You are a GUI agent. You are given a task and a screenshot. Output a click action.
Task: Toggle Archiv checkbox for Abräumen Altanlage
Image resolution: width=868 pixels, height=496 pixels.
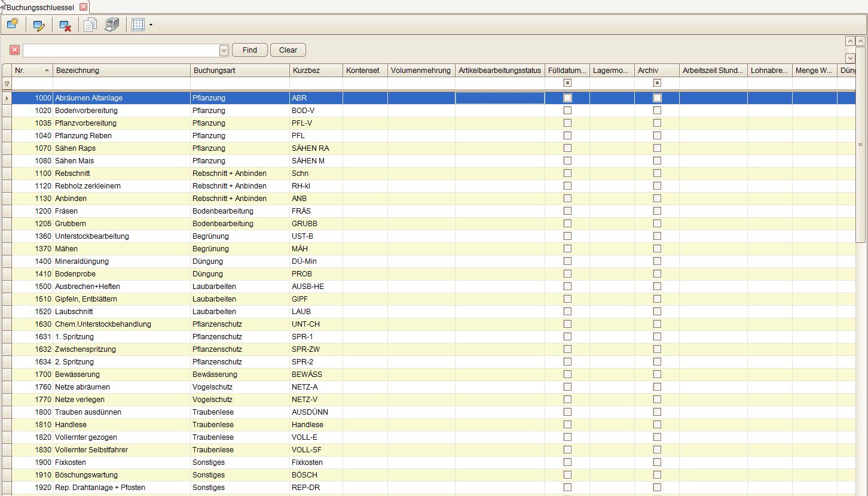[657, 98]
